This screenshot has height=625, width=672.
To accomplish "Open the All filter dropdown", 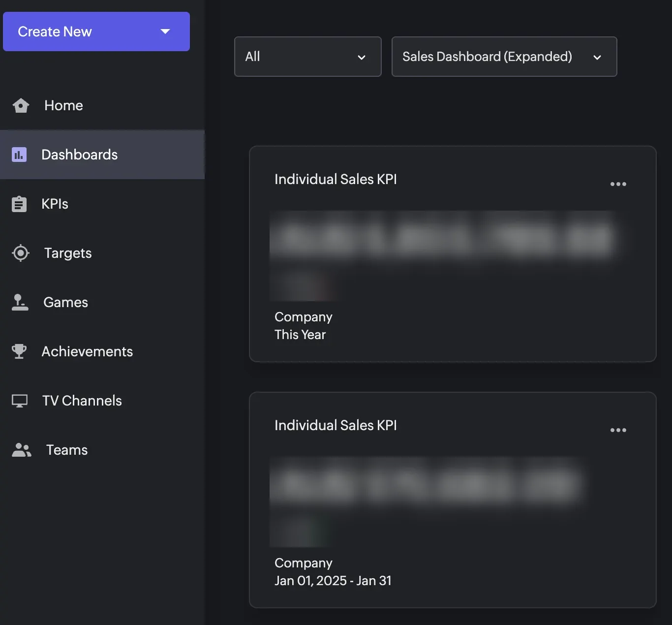I will [308, 57].
